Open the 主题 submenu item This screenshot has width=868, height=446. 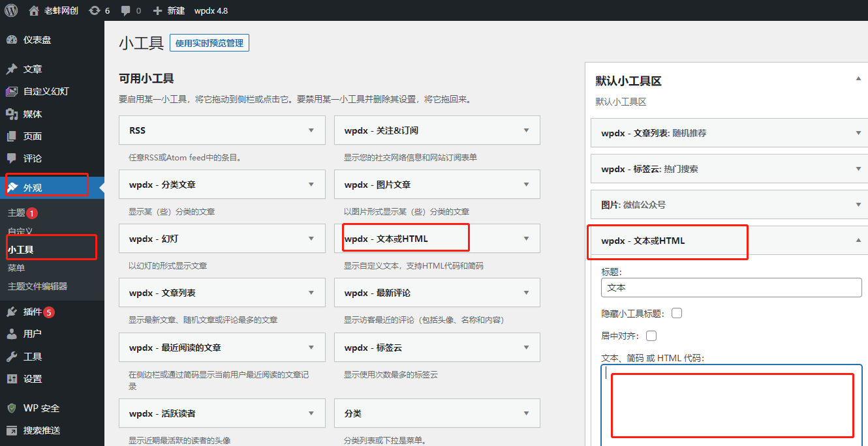pos(16,213)
